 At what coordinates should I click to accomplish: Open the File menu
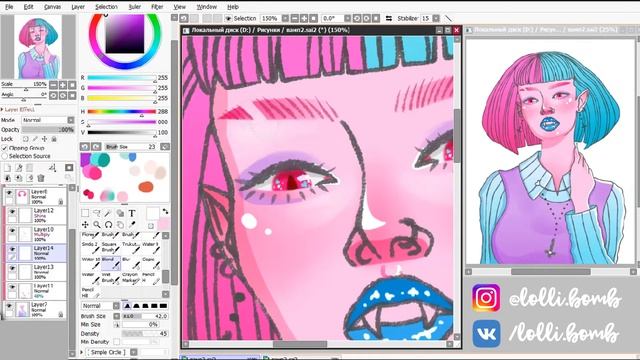[9, 7]
